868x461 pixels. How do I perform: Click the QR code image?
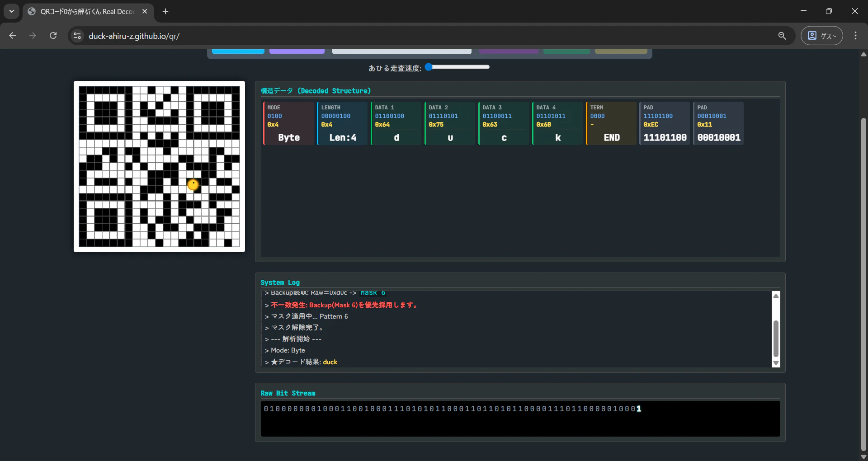click(159, 166)
